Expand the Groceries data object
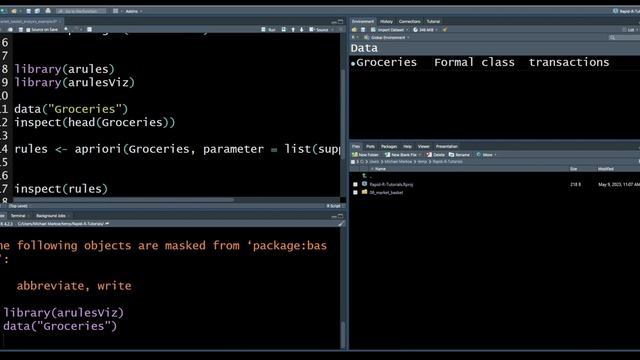The image size is (640, 360). click(x=353, y=63)
